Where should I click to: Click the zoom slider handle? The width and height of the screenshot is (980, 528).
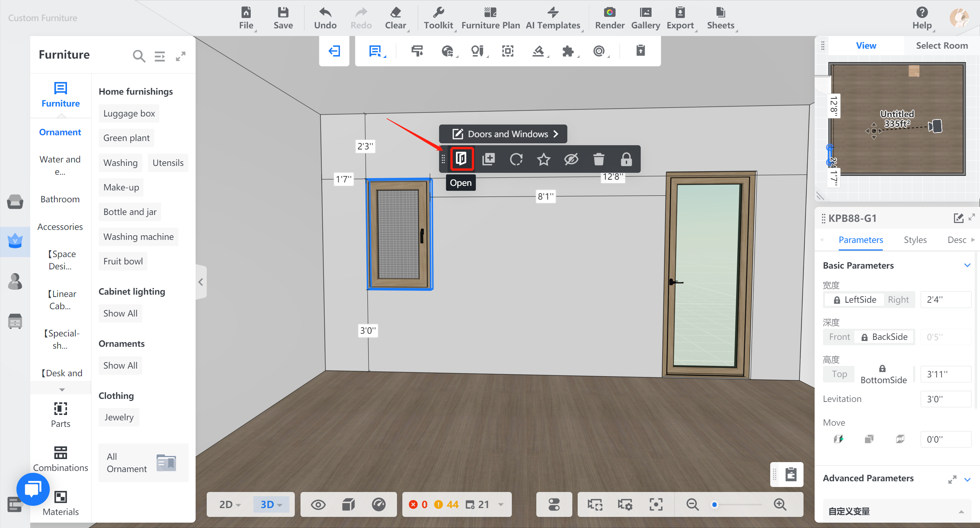[x=714, y=505]
